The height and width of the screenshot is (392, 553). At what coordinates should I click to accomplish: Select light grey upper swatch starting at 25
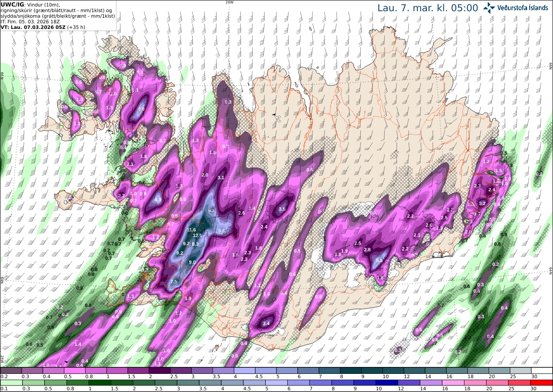(521, 370)
